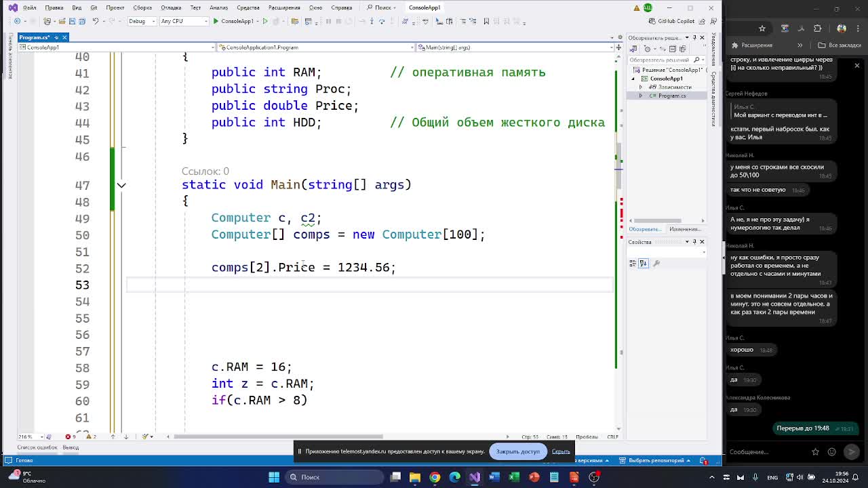Collapse the ConsoleApp1 project node
The width and height of the screenshot is (868, 488).
(634, 79)
